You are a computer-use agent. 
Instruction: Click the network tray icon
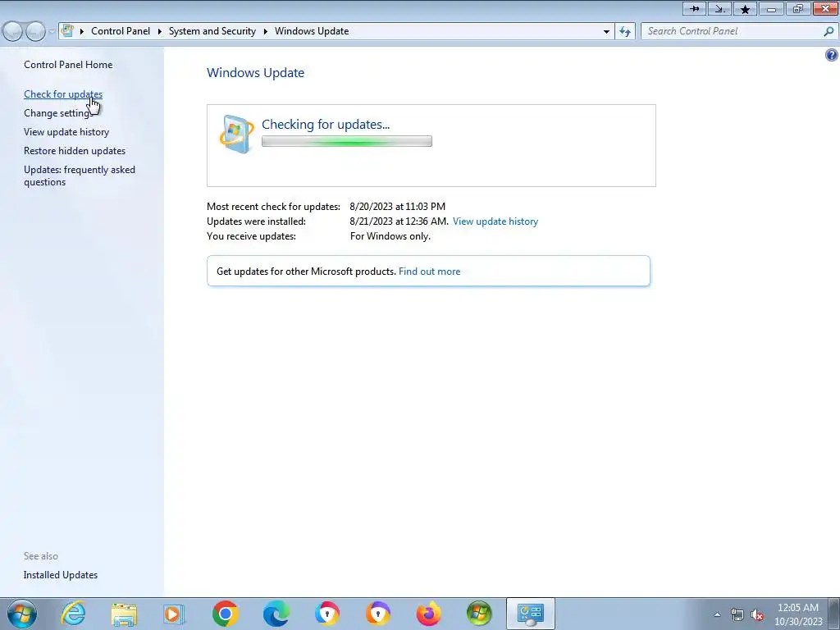pos(737,614)
